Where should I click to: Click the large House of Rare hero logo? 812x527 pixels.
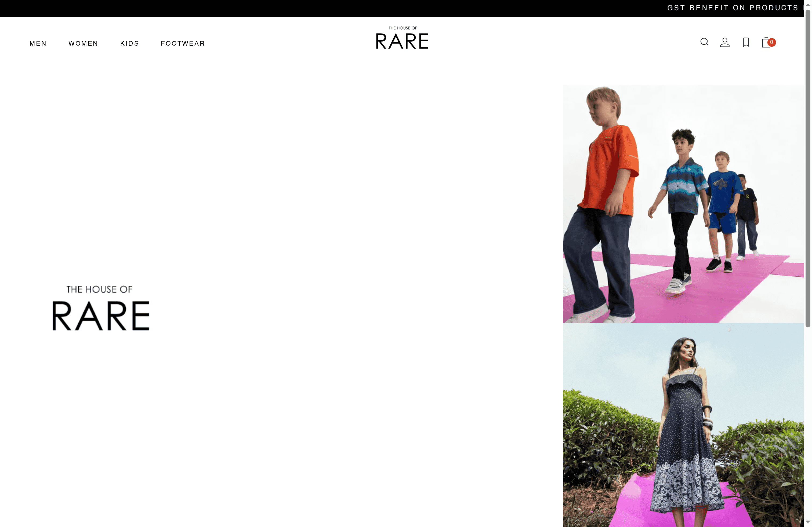click(x=101, y=308)
